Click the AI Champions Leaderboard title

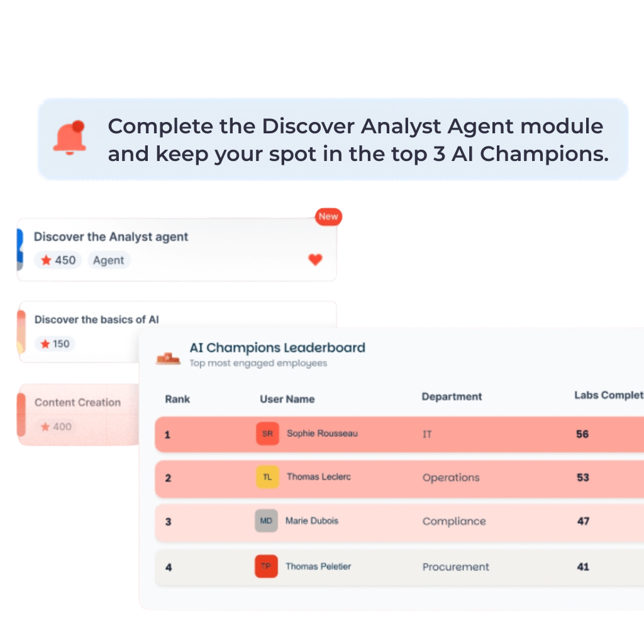pos(277,348)
